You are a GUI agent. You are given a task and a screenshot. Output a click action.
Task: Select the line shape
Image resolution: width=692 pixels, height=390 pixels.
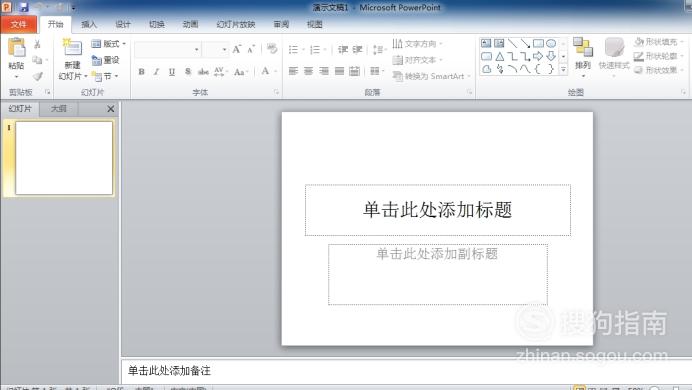(512, 43)
